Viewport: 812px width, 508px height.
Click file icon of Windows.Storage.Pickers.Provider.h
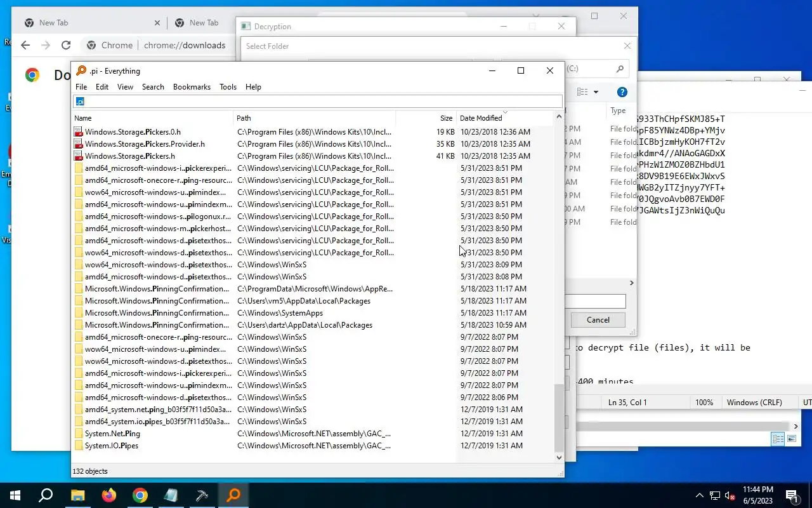pos(79,144)
